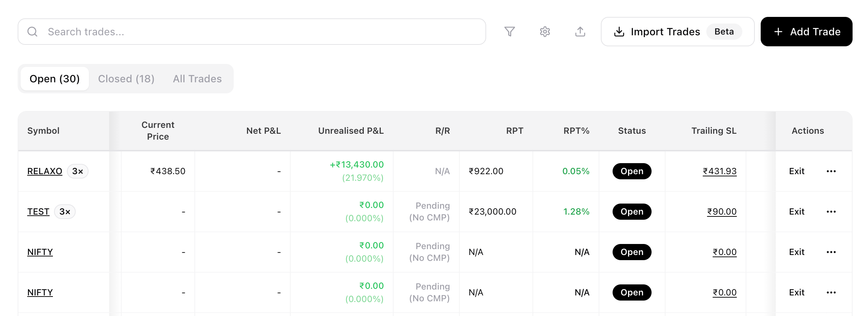
Task: Select the Open (30) tab
Action: (x=55, y=79)
